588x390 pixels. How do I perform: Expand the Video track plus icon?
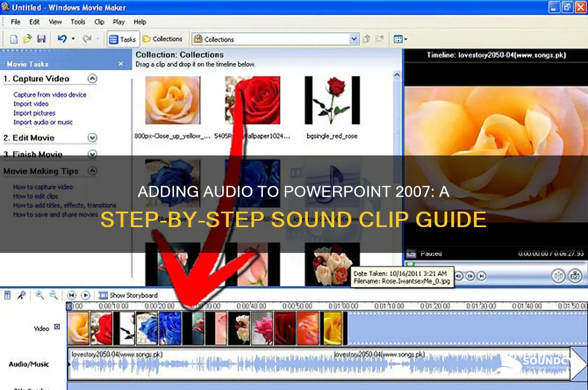[57, 327]
